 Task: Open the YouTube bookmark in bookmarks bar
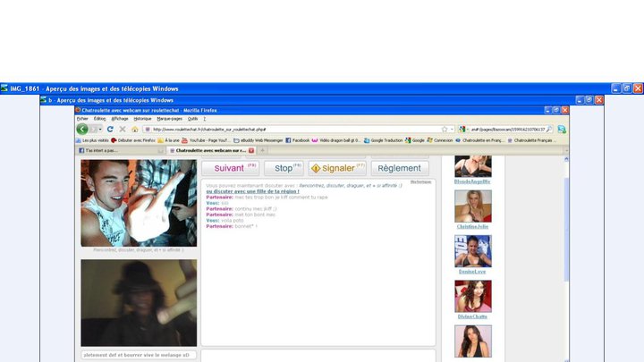pos(206,140)
